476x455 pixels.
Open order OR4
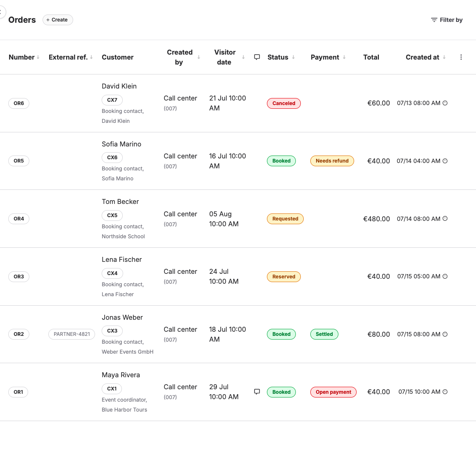pyautogui.click(x=19, y=219)
